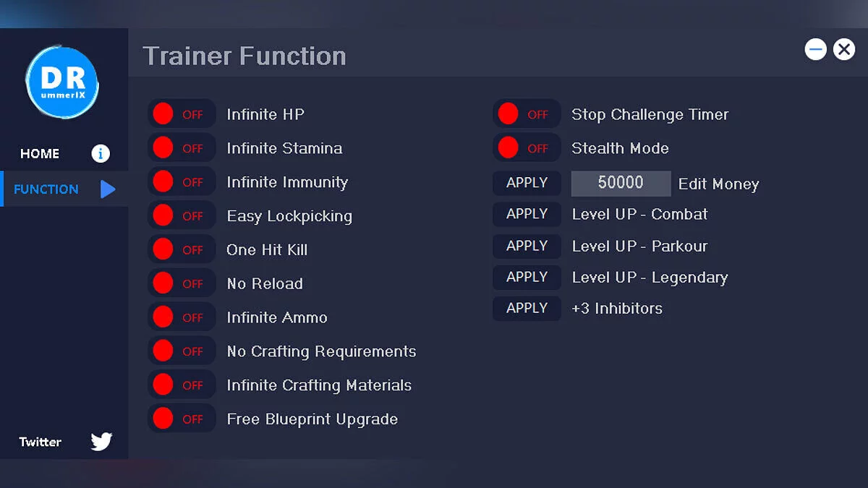The image size is (868, 488).
Task: Close the trainer window
Action: point(843,49)
